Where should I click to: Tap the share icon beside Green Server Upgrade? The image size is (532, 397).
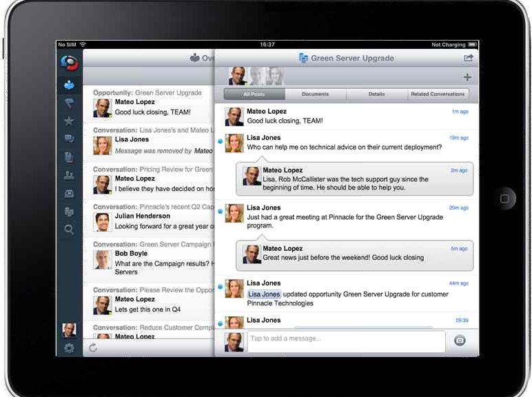pyautogui.click(x=469, y=59)
